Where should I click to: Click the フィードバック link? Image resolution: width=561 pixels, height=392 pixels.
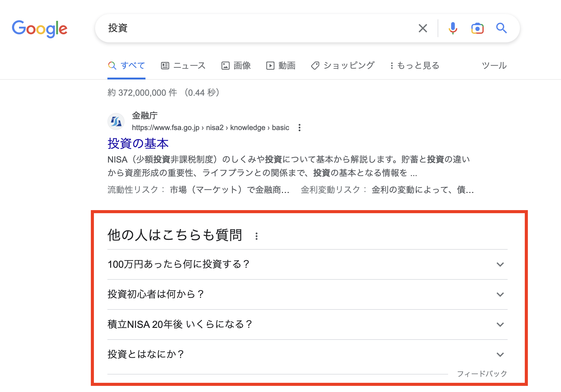click(x=482, y=374)
